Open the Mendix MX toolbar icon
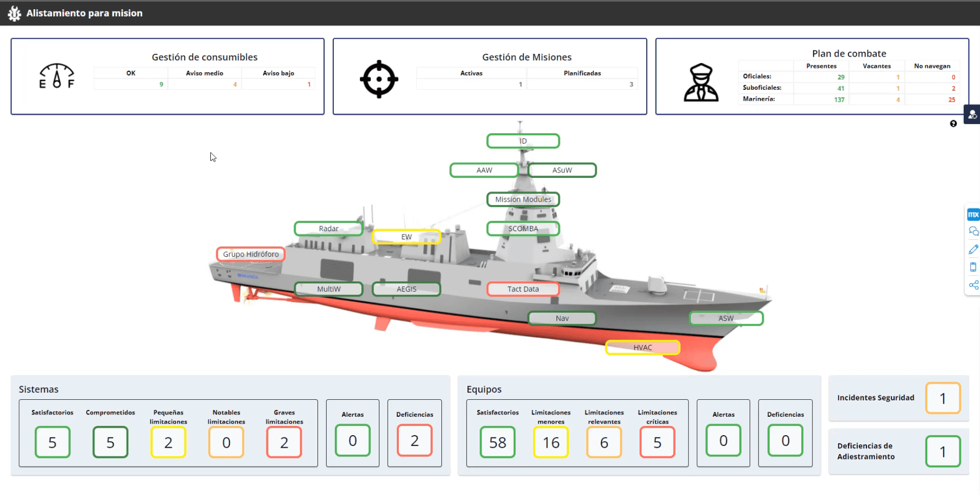This screenshot has width=980, height=495. pos(973,214)
